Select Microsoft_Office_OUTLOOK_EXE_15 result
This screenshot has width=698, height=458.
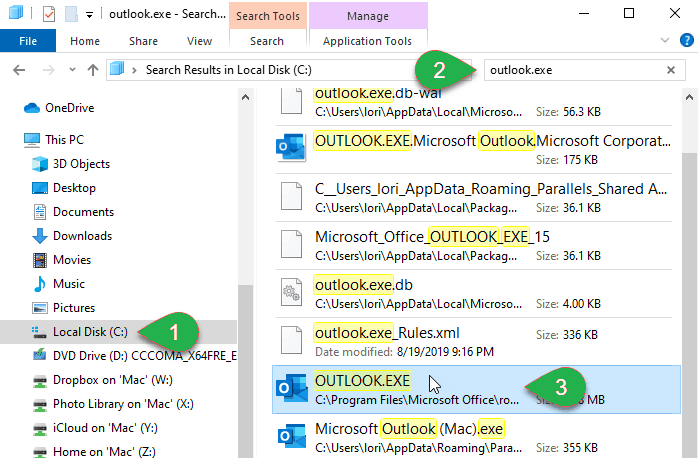pos(474,246)
